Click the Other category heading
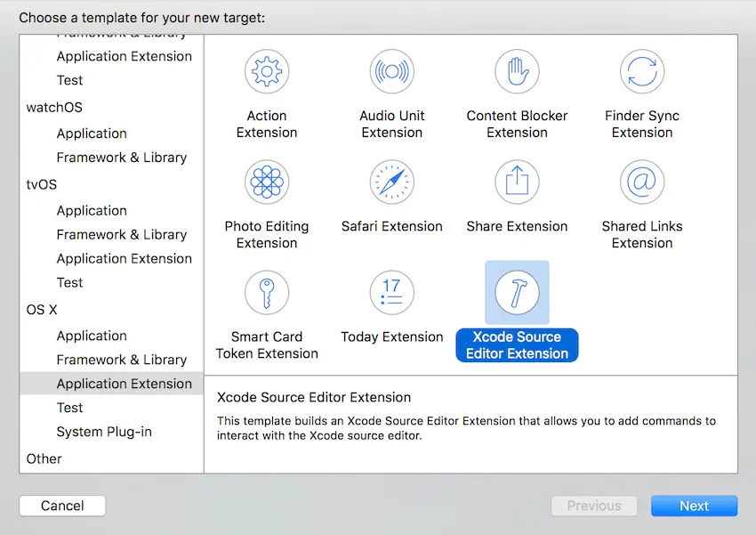756x535 pixels. click(x=44, y=458)
